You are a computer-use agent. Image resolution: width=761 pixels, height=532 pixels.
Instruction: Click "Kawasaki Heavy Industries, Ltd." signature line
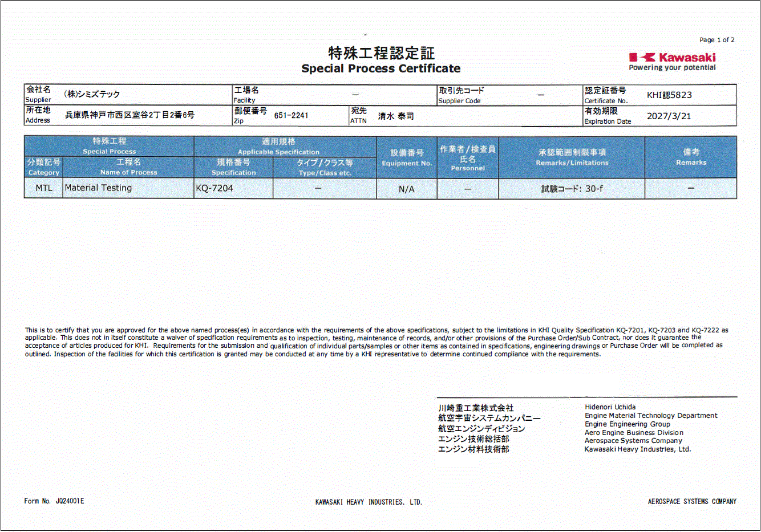[638, 449]
